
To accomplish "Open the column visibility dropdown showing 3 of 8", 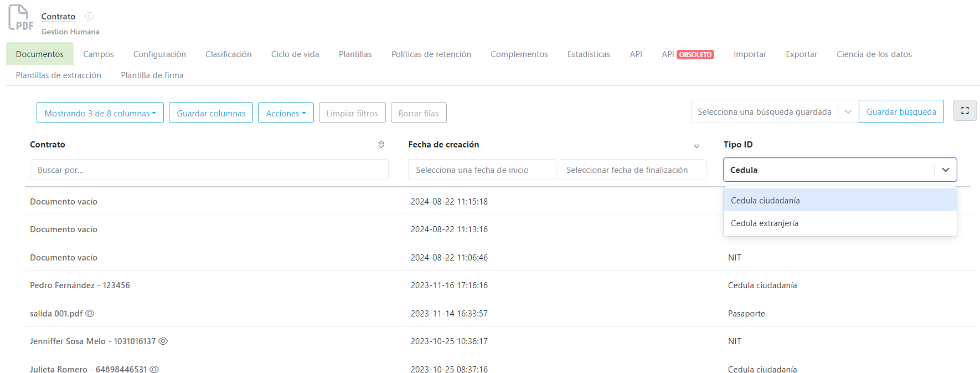I will [x=100, y=113].
